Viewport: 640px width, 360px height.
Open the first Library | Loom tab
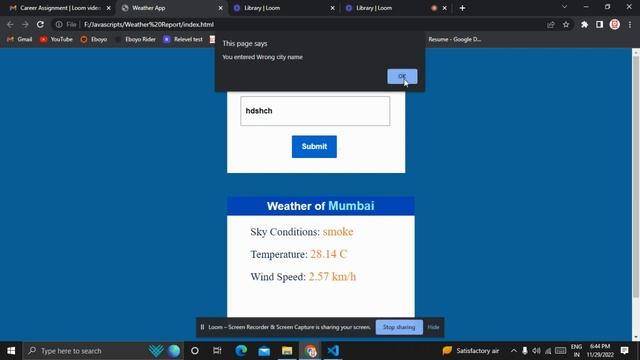[x=284, y=8]
